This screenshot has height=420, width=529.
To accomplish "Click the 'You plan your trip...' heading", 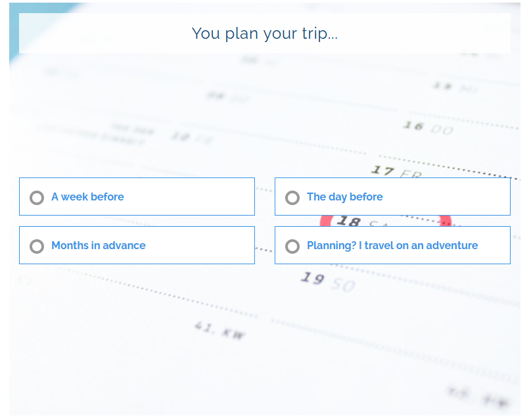I will 264,34.
